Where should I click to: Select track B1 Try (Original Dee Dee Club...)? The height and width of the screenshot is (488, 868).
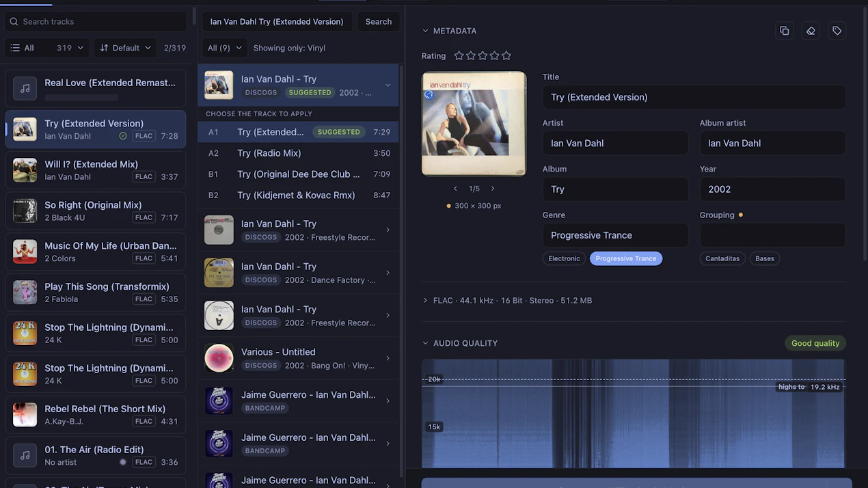298,174
